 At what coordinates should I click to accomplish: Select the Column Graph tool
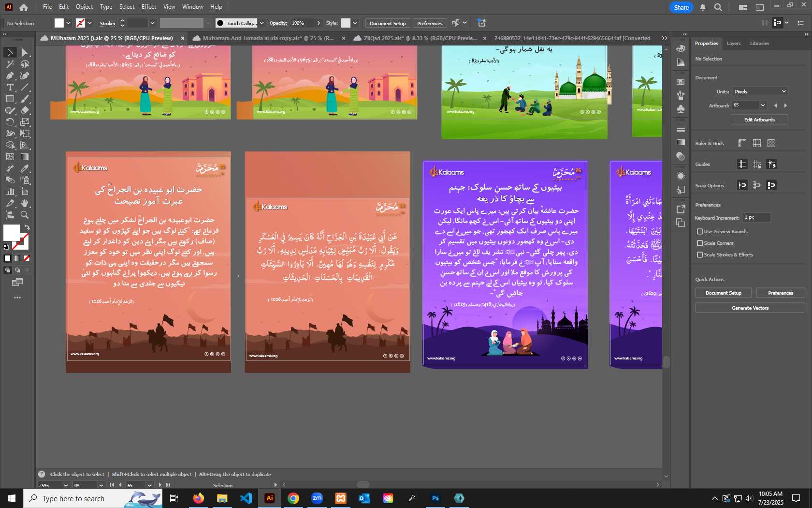pyautogui.click(x=10, y=192)
